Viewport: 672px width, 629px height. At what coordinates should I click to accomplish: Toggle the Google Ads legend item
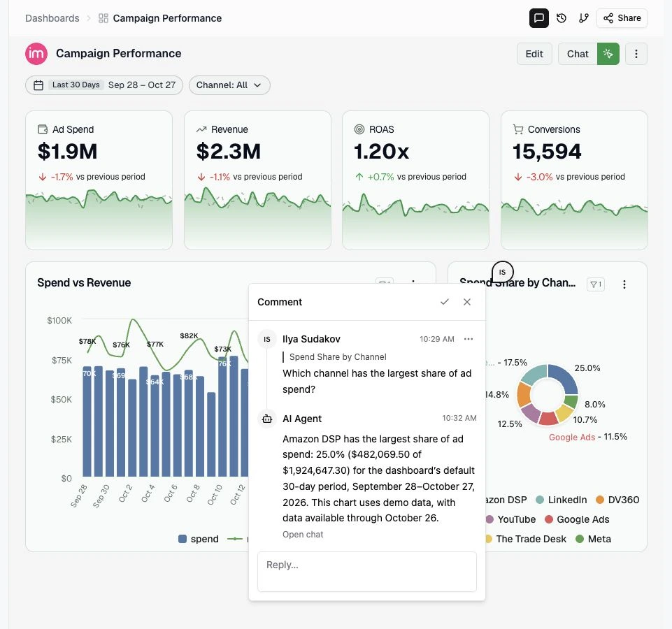click(577, 519)
